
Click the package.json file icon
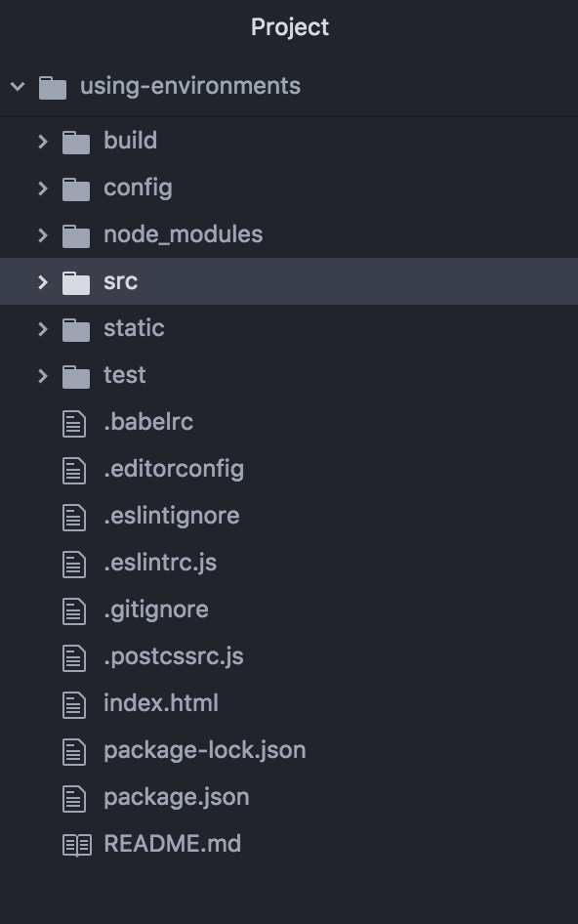74,799
